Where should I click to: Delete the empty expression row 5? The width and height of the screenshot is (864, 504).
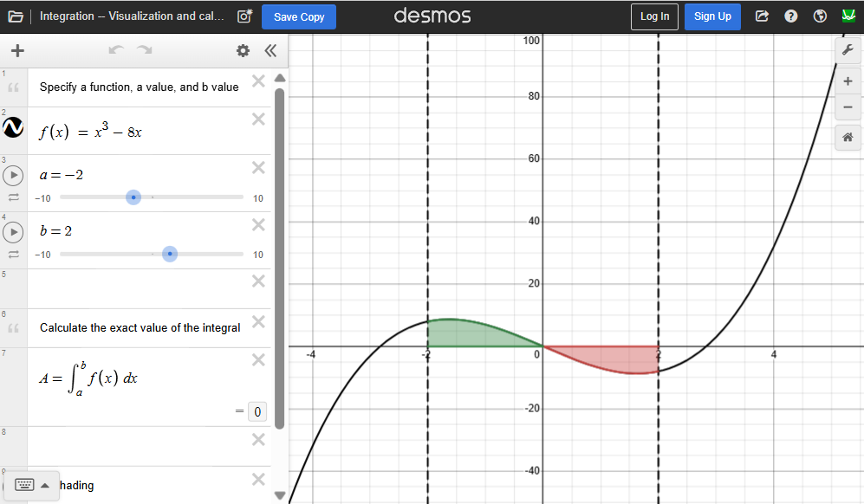258,281
